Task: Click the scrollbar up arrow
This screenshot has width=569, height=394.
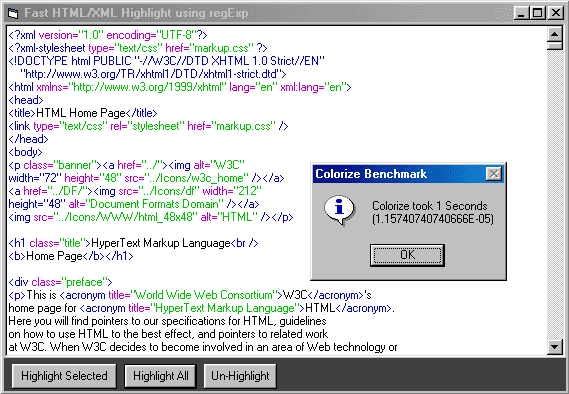Action: coord(554,34)
